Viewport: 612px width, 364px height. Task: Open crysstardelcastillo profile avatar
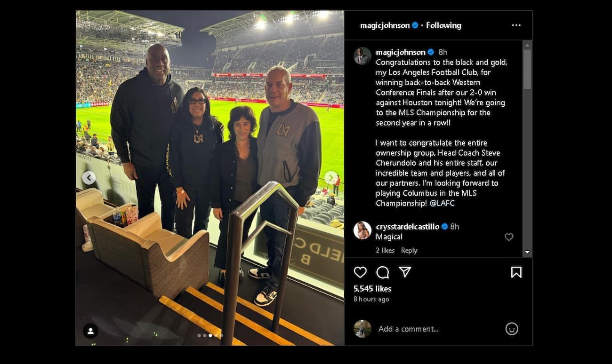tap(362, 230)
